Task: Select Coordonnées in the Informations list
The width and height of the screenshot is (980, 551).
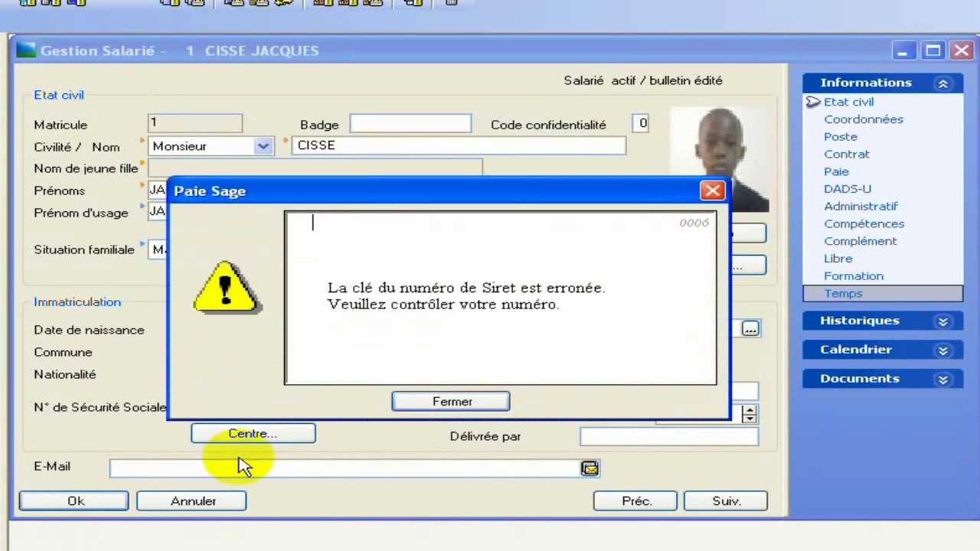Action: pyautogui.click(x=864, y=119)
